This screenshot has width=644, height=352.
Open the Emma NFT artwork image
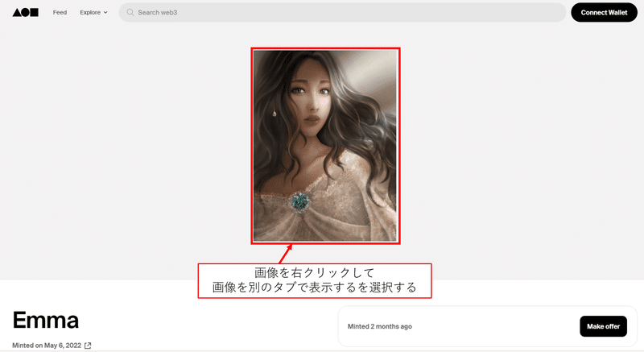click(x=325, y=146)
